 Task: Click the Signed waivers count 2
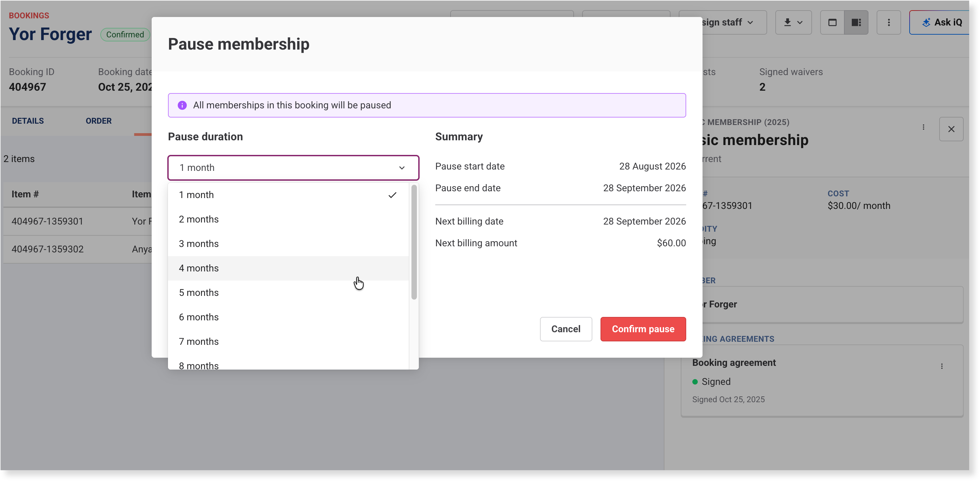762,87
